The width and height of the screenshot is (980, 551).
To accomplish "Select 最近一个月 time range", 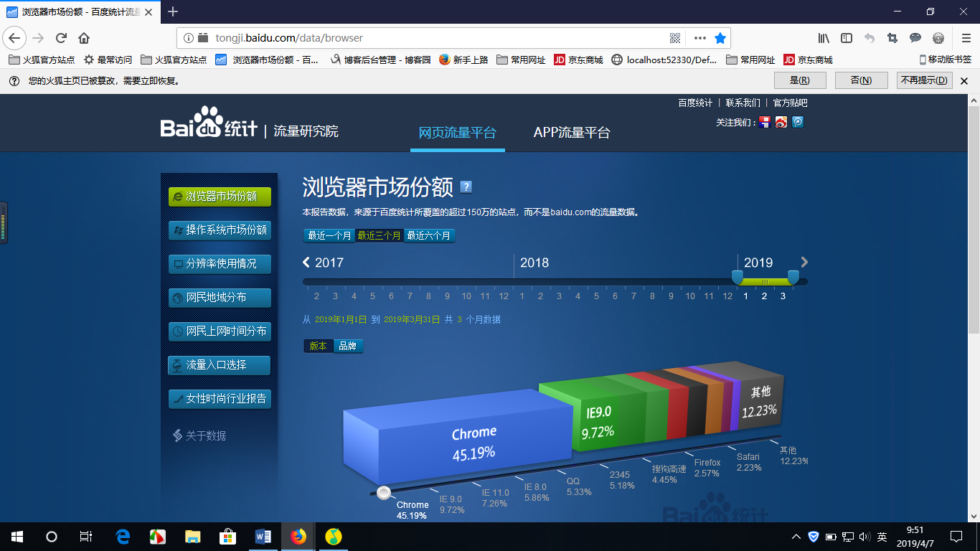I will tap(329, 235).
